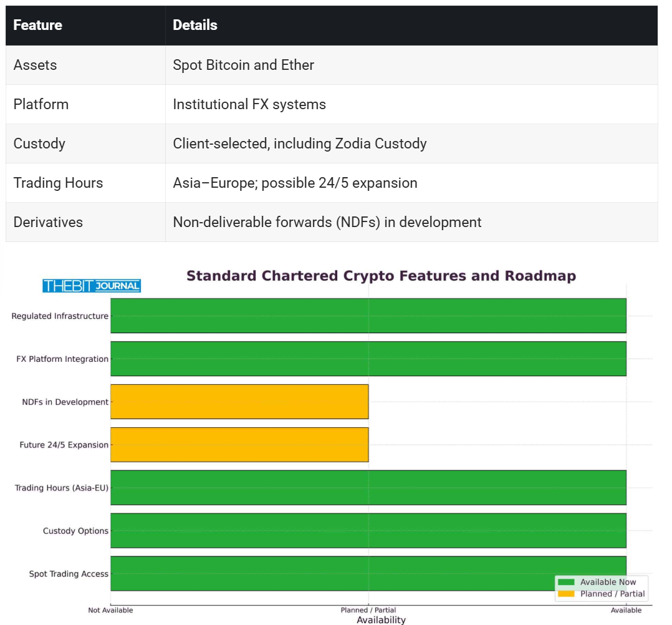Click 'Future 24/5 Expansion' axis label
Viewport: 672px width, 625px height.
pyautogui.click(x=64, y=445)
